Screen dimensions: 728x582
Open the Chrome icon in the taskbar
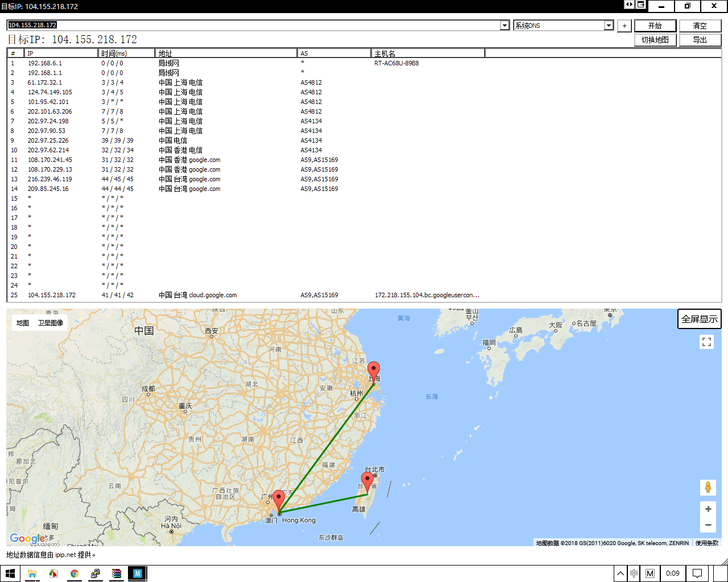tap(74, 573)
